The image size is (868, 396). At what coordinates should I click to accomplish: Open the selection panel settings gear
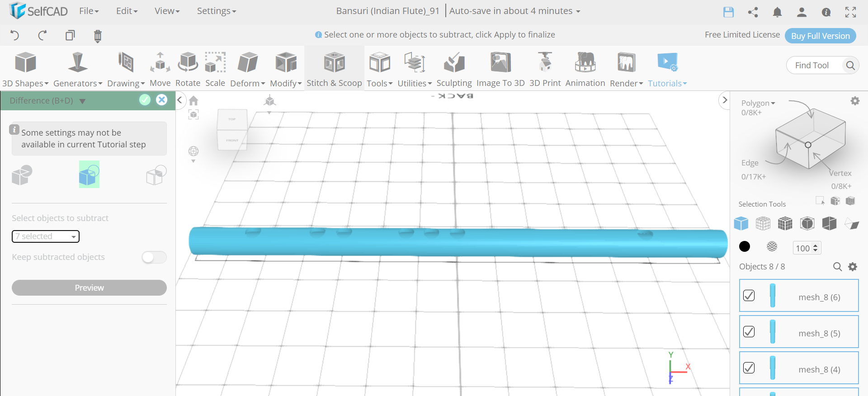pyautogui.click(x=855, y=101)
